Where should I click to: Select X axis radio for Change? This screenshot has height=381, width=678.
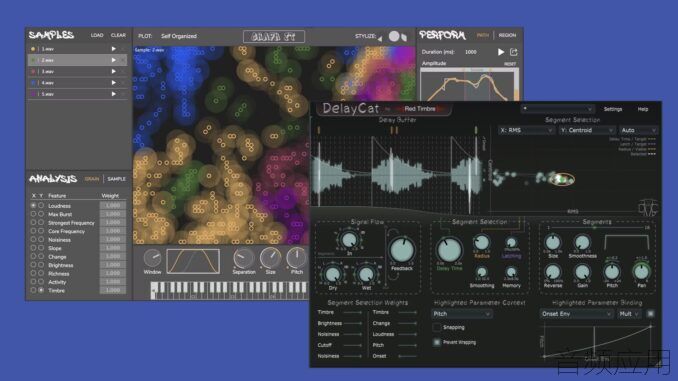[33, 256]
